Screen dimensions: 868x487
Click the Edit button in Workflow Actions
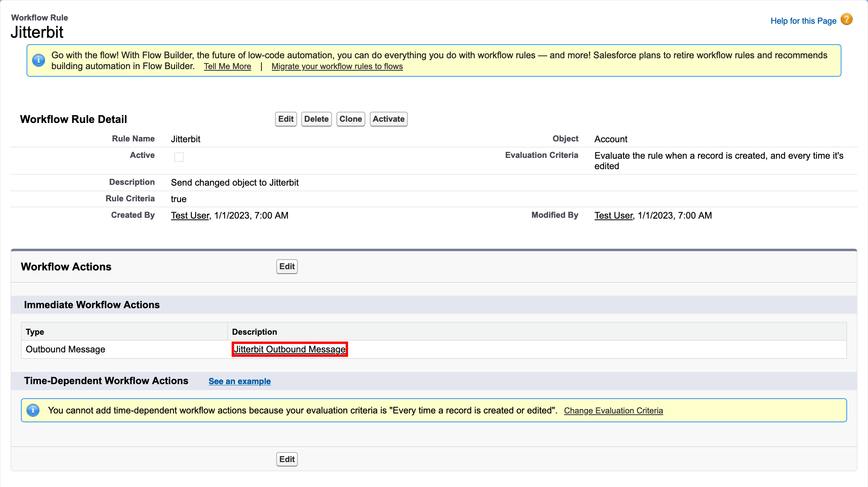287,267
